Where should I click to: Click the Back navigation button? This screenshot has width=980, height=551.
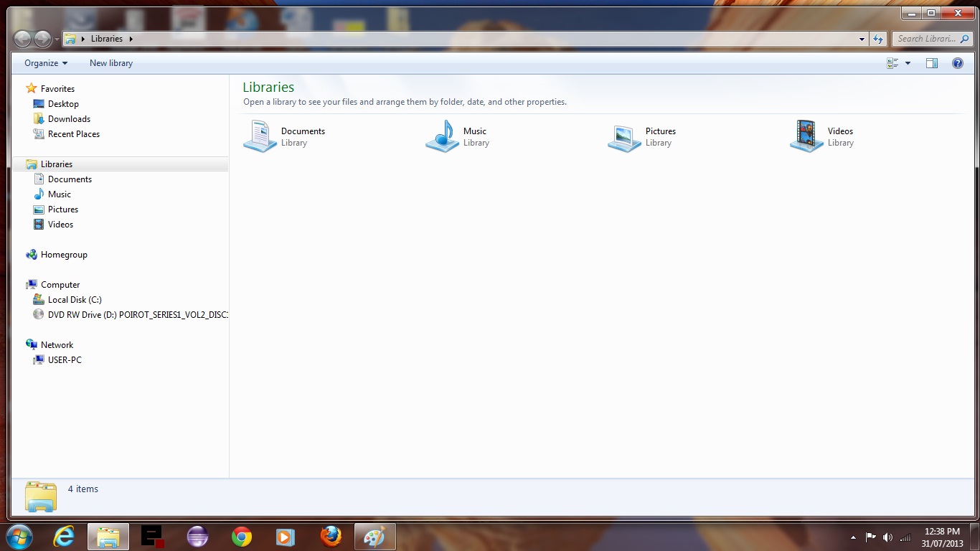point(22,39)
